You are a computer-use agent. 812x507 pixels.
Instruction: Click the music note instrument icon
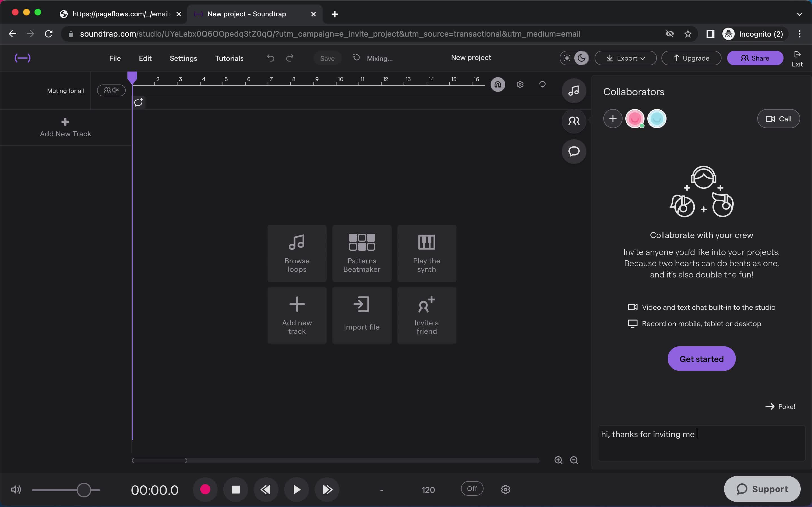click(574, 90)
